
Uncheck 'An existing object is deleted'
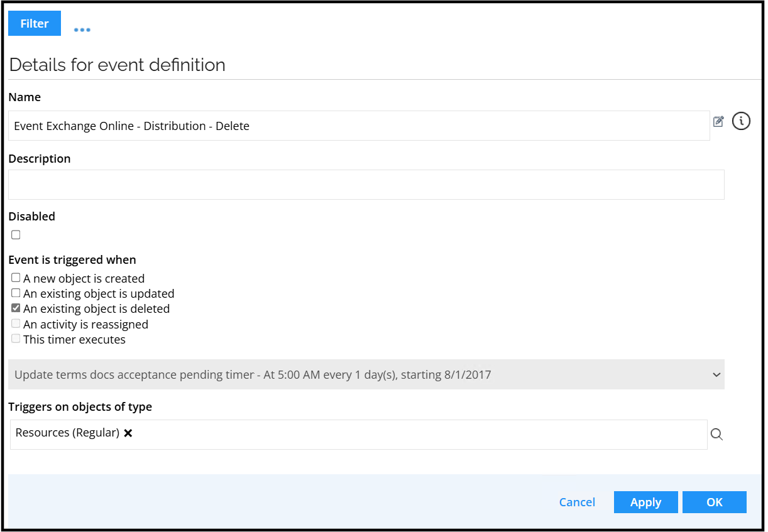16,308
